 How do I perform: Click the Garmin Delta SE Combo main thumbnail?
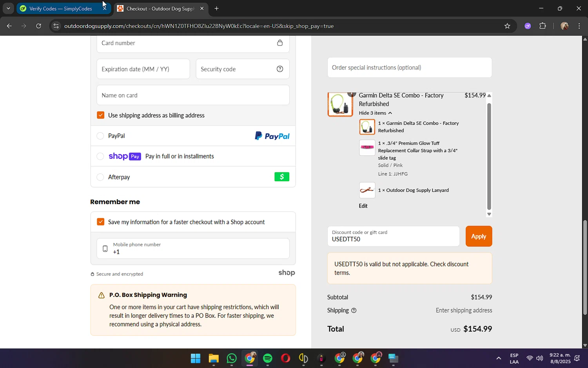(x=340, y=104)
